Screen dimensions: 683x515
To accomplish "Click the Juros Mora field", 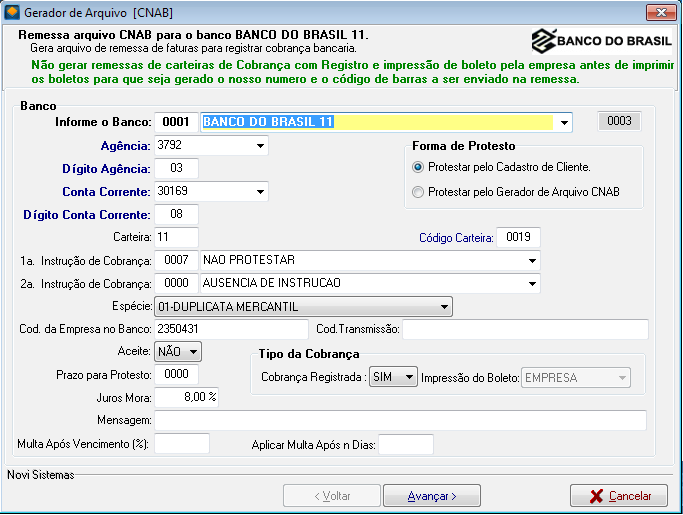I will (x=186, y=397).
